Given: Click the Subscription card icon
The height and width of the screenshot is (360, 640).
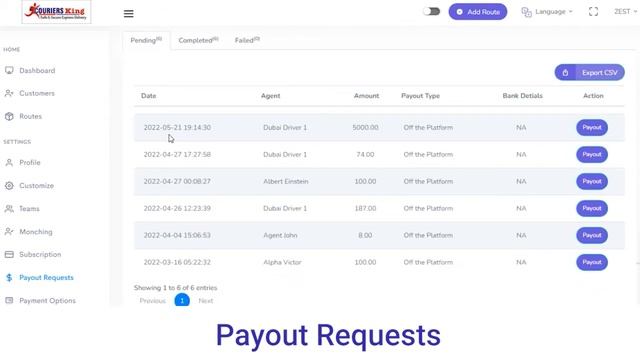Looking at the screenshot, I should point(9,254).
